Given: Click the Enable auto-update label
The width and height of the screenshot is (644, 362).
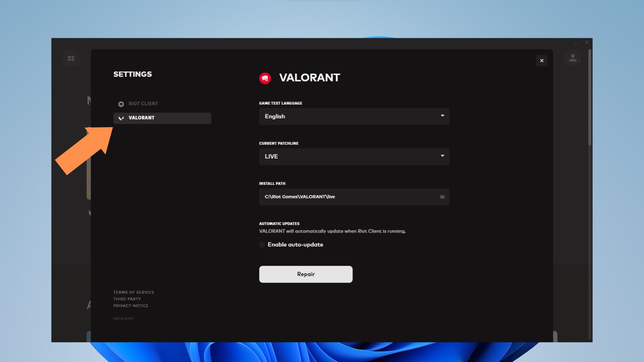Looking at the screenshot, I should [296, 245].
